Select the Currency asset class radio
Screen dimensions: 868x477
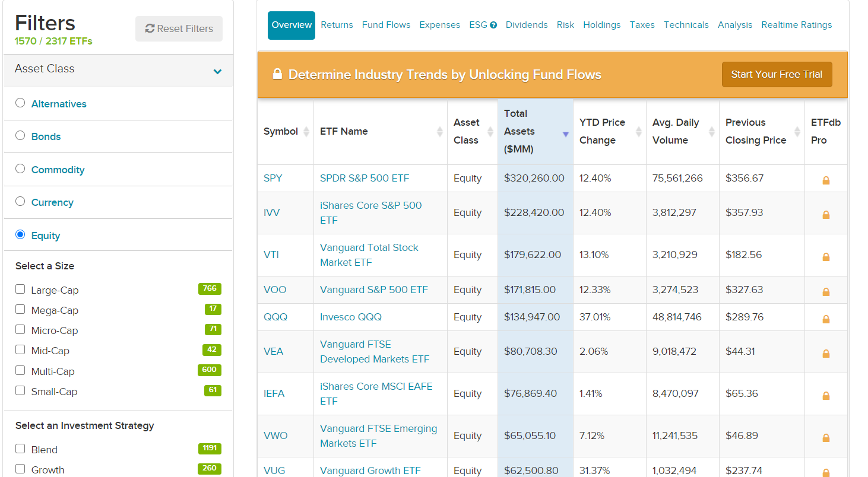pos(20,201)
